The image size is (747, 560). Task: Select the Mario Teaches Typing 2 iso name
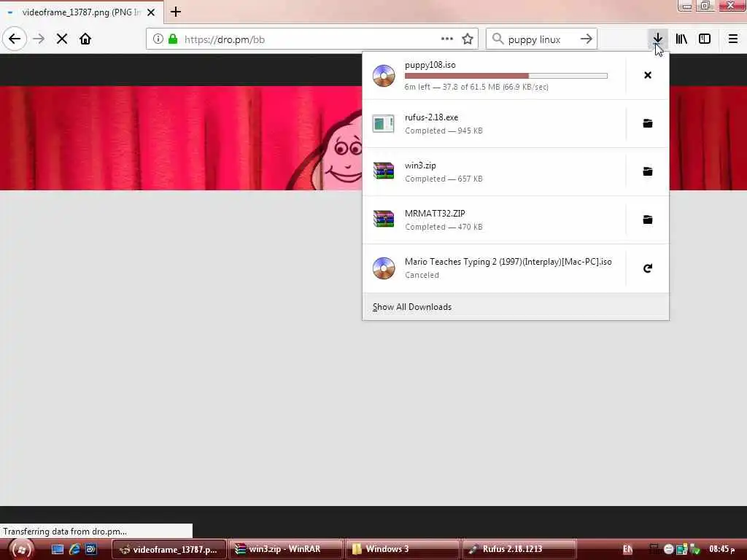(508, 262)
